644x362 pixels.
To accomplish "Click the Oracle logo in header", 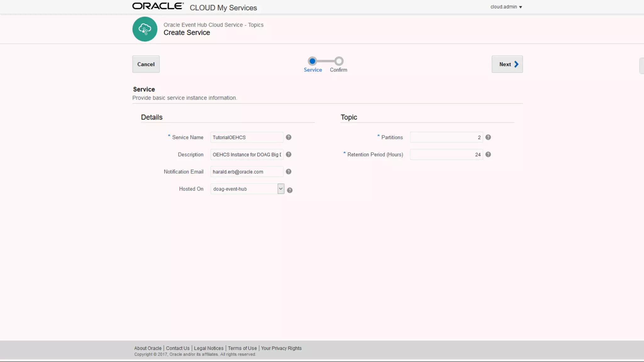I will pyautogui.click(x=158, y=6).
